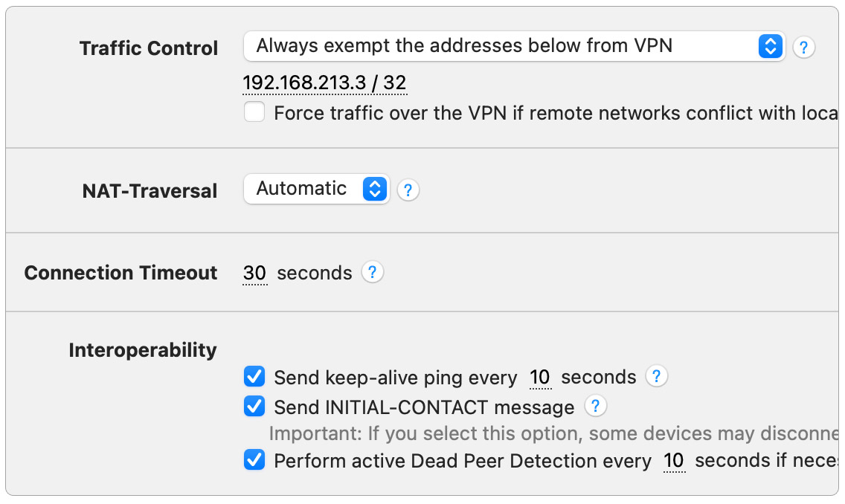
Task: Open help for keep-alive ping option
Action: click(655, 377)
